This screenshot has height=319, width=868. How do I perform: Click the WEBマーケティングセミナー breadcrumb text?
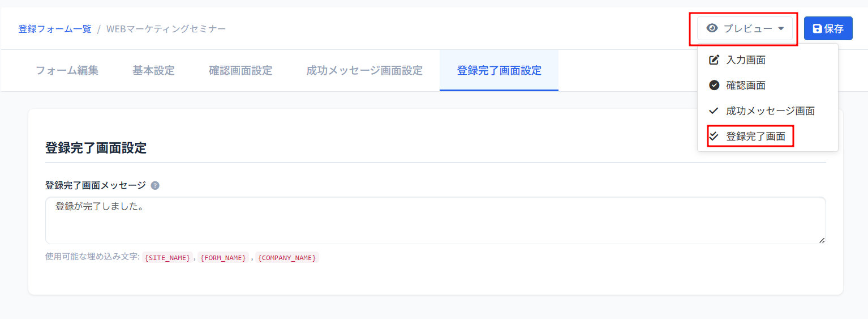[166, 28]
